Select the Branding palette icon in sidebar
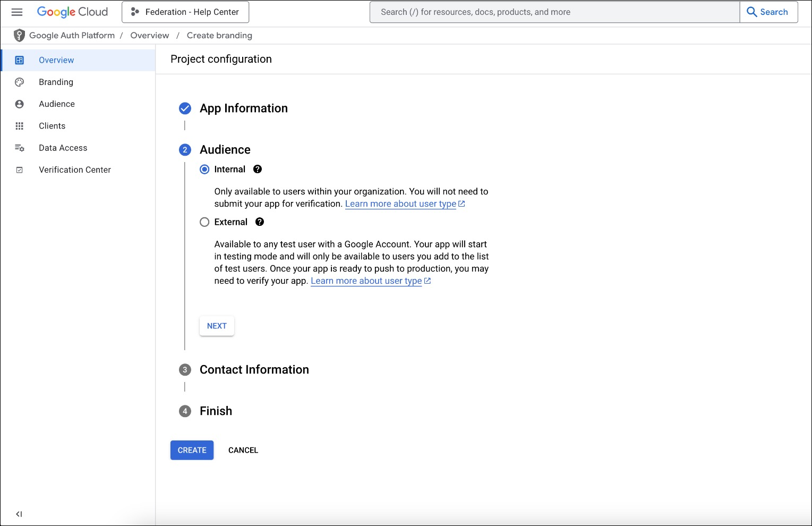 tap(19, 82)
